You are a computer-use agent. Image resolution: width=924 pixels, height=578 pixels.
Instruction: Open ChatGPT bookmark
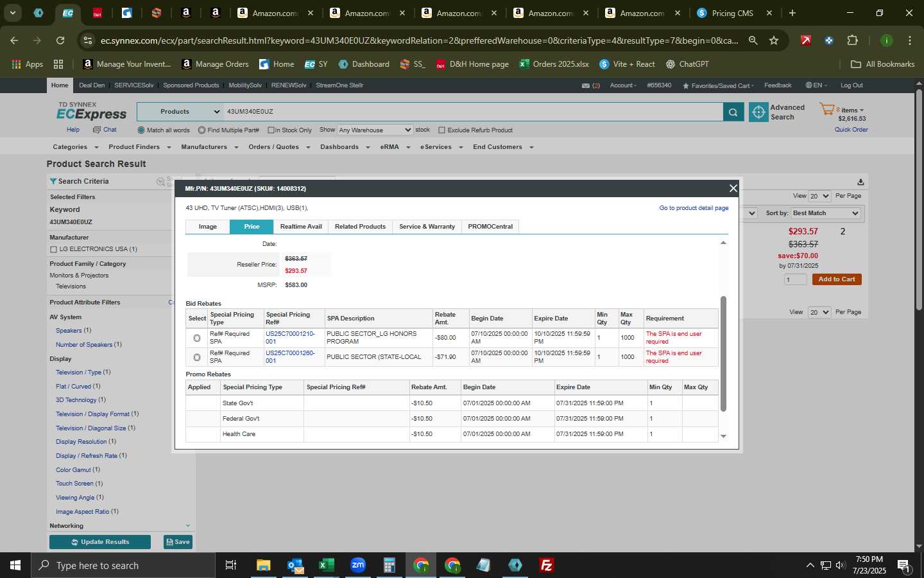687,64
